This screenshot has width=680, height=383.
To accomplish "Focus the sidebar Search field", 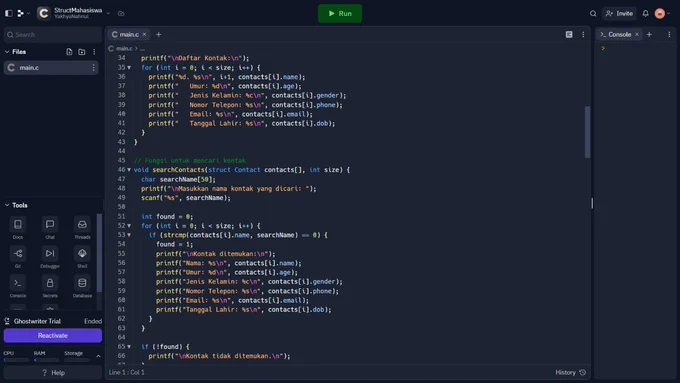I will (x=53, y=35).
